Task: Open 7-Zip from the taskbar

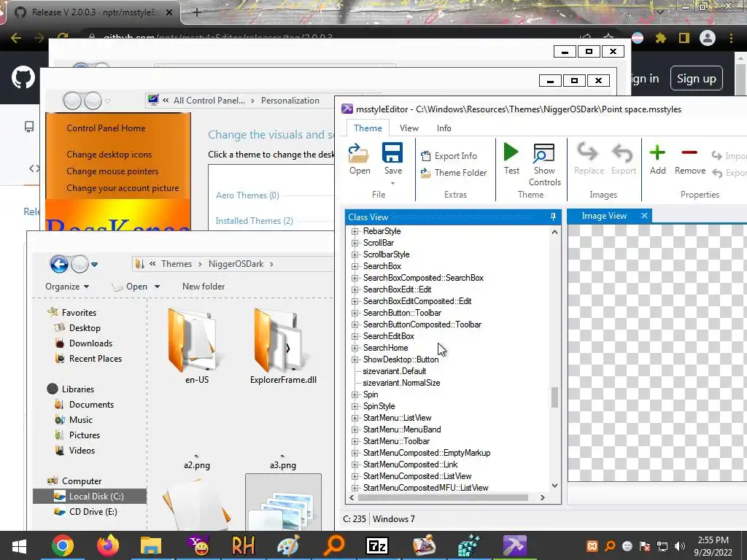Action: coord(377,545)
